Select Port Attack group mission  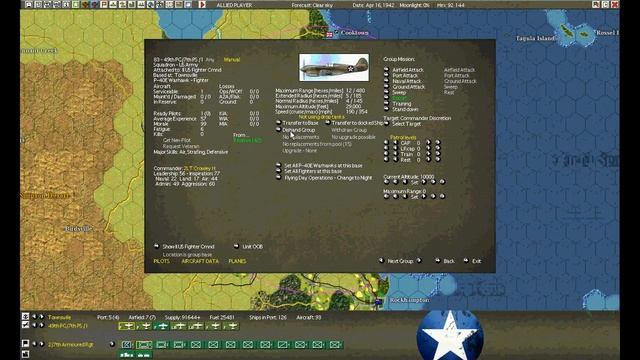tap(386, 76)
